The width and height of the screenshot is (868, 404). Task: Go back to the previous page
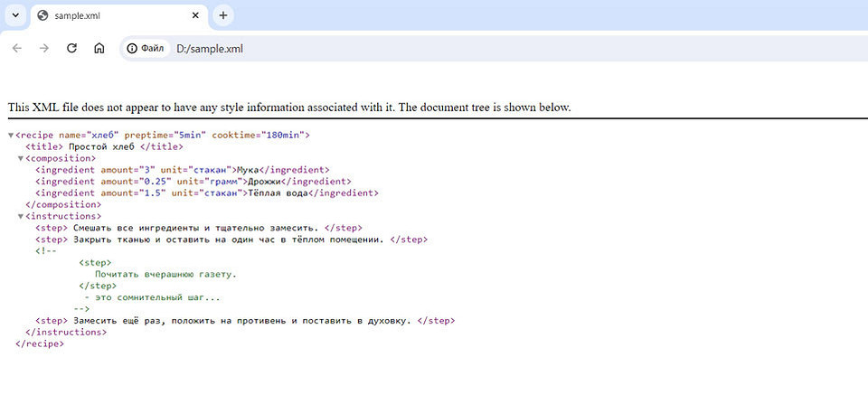coord(17,49)
